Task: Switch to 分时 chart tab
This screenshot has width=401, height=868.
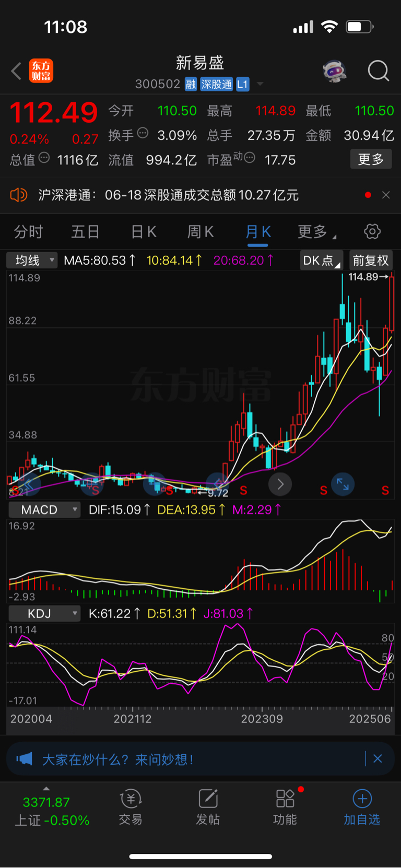Action: 28,232
